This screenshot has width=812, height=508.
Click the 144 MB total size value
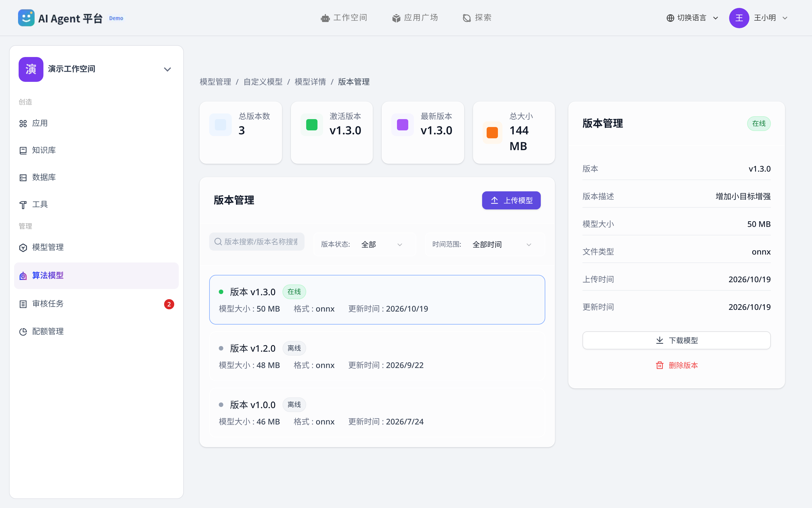pyautogui.click(x=519, y=138)
